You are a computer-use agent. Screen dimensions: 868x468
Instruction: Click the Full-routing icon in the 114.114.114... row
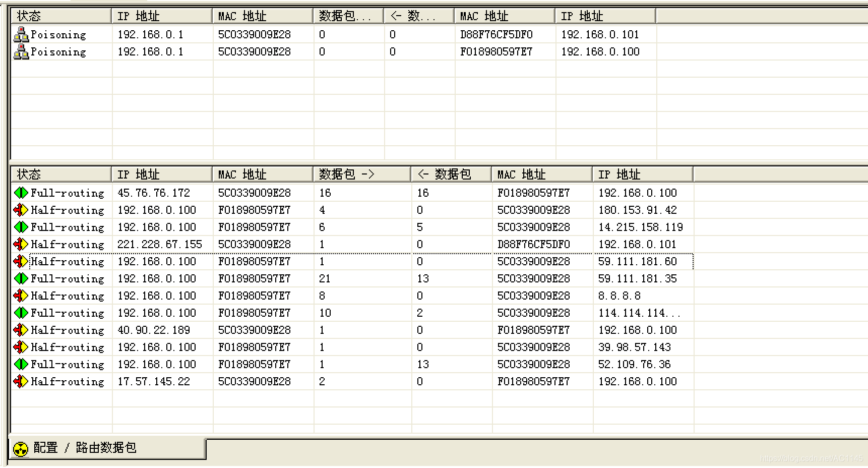21,313
